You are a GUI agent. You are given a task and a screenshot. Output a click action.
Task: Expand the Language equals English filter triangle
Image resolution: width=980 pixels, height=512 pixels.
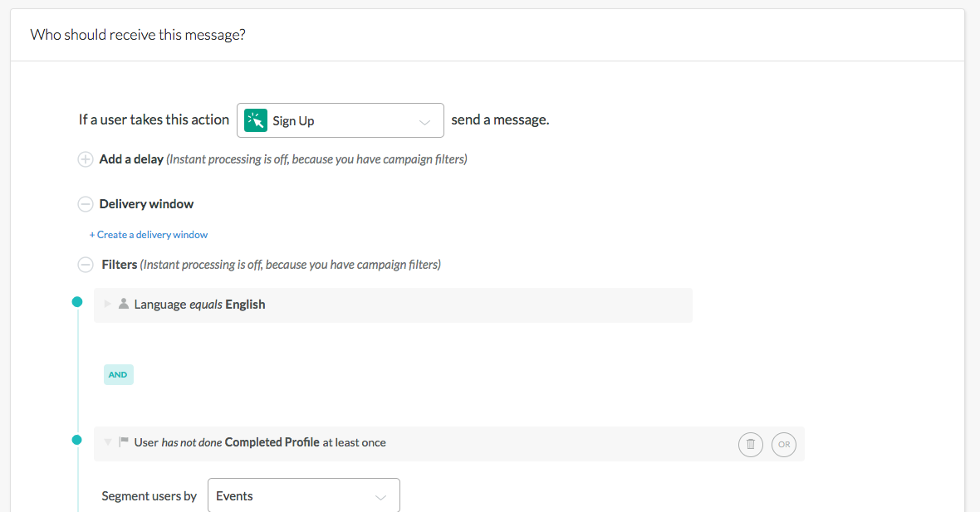tap(107, 304)
